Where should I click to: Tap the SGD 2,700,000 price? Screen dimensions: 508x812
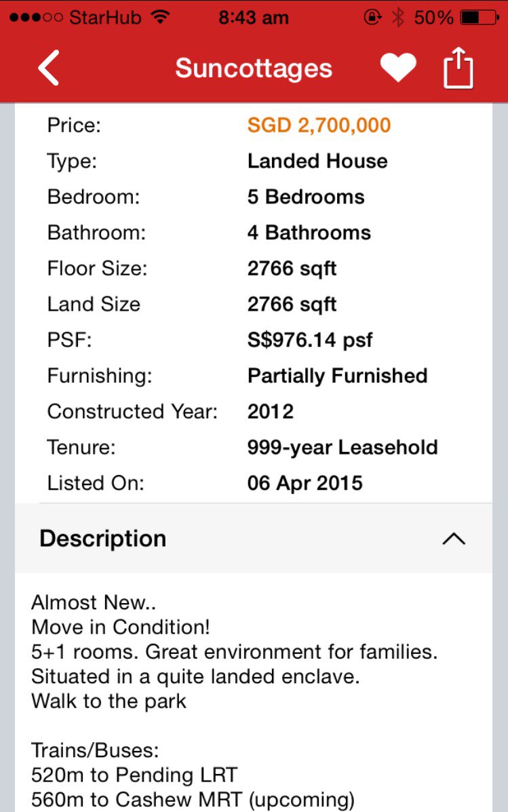tap(319, 125)
